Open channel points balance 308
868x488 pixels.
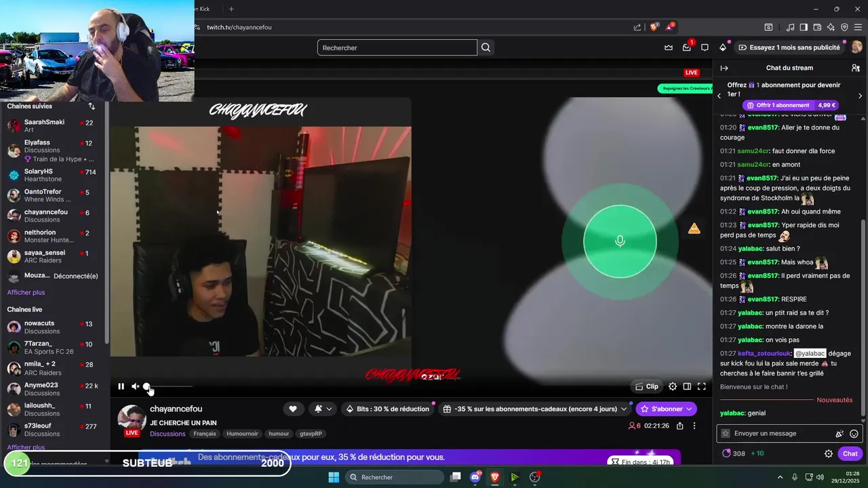[x=734, y=453]
